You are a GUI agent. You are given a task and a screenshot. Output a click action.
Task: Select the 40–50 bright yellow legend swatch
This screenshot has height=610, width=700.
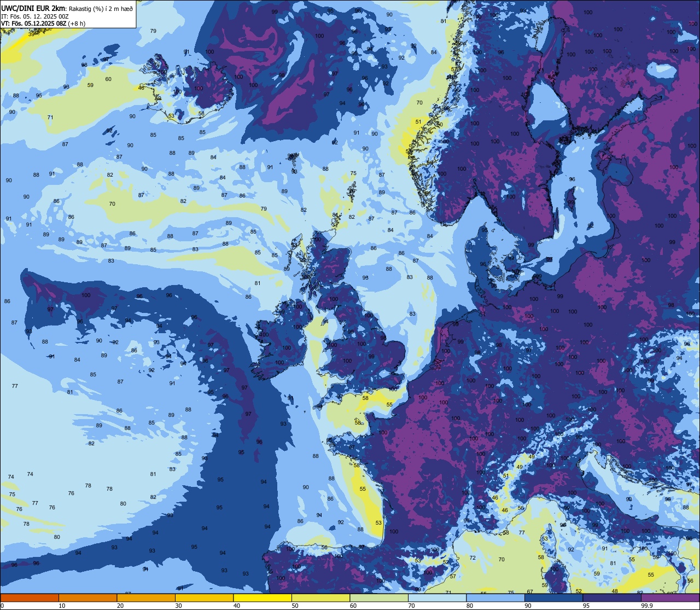pyautogui.click(x=262, y=597)
